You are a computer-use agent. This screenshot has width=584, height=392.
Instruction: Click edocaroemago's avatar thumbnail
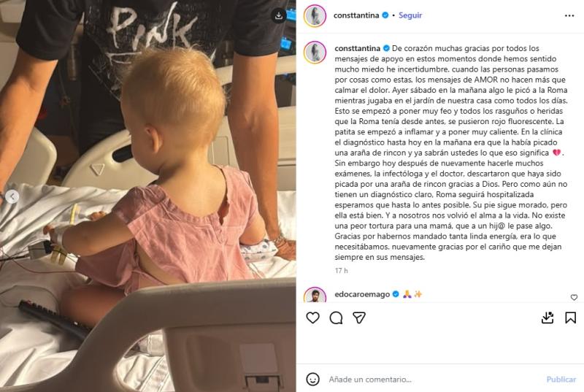pyautogui.click(x=315, y=295)
